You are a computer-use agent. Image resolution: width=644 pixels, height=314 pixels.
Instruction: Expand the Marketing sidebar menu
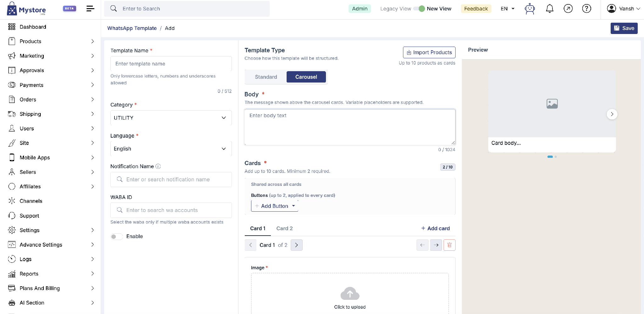pos(92,56)
